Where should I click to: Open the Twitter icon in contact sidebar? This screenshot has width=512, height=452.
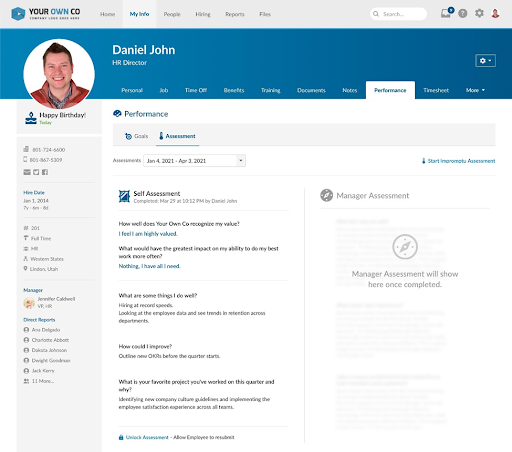36,172
